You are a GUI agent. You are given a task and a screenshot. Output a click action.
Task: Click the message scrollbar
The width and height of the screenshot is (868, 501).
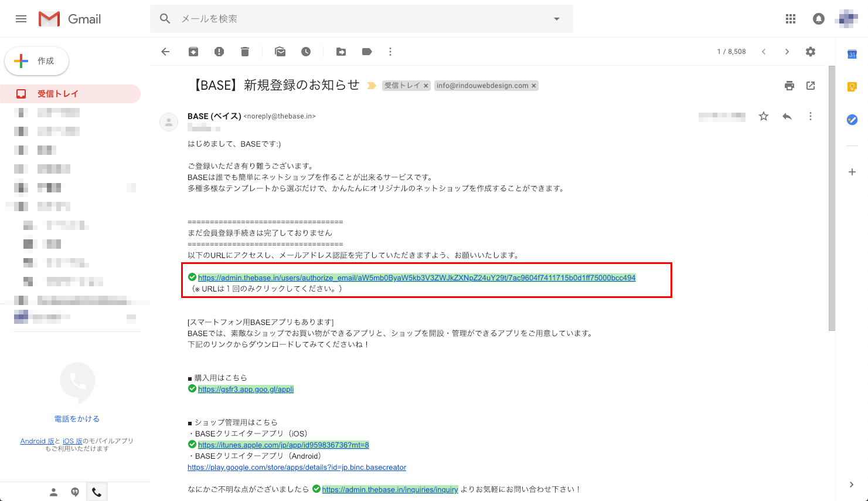tap(832, 198)
